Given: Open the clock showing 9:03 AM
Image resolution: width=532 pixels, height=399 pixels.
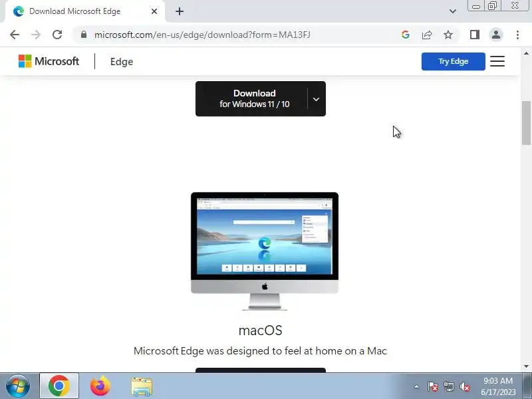Looking at the screenshot, I should tap(498, 386).
